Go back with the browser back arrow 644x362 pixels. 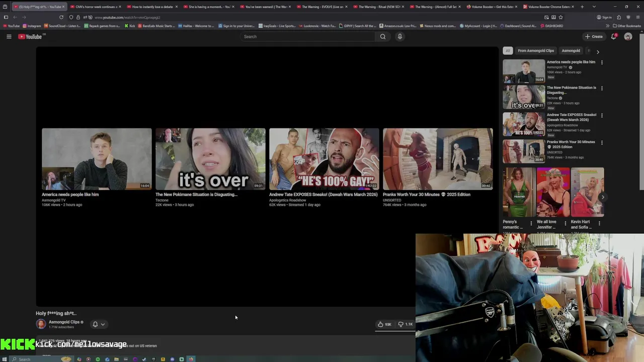15,17
